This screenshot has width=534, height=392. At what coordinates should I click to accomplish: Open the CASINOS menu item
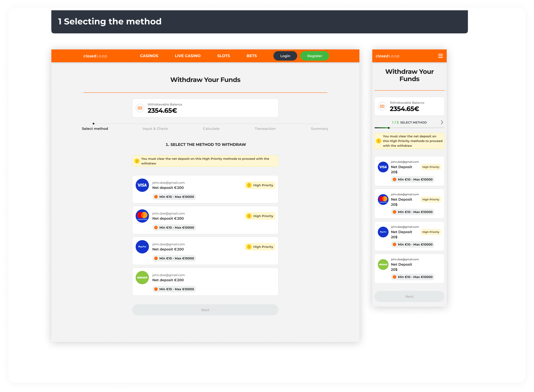149,56
